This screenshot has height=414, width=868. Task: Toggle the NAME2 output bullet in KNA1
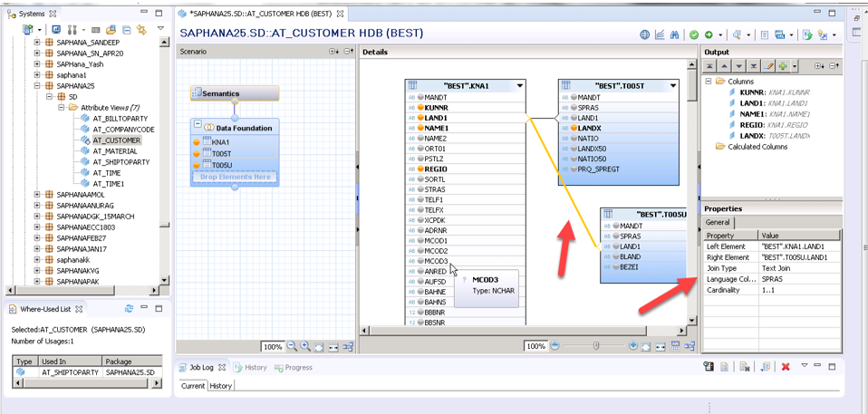tap(420, 138)
